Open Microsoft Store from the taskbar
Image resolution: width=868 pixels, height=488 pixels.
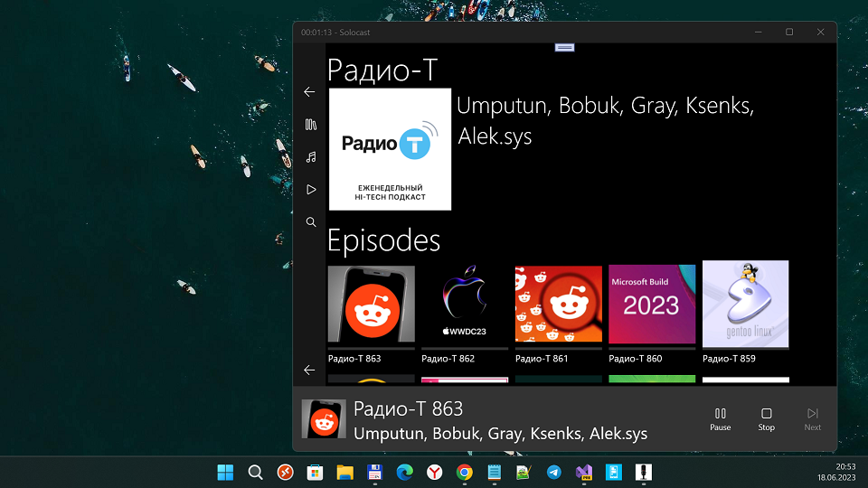[x=315, y=473]
